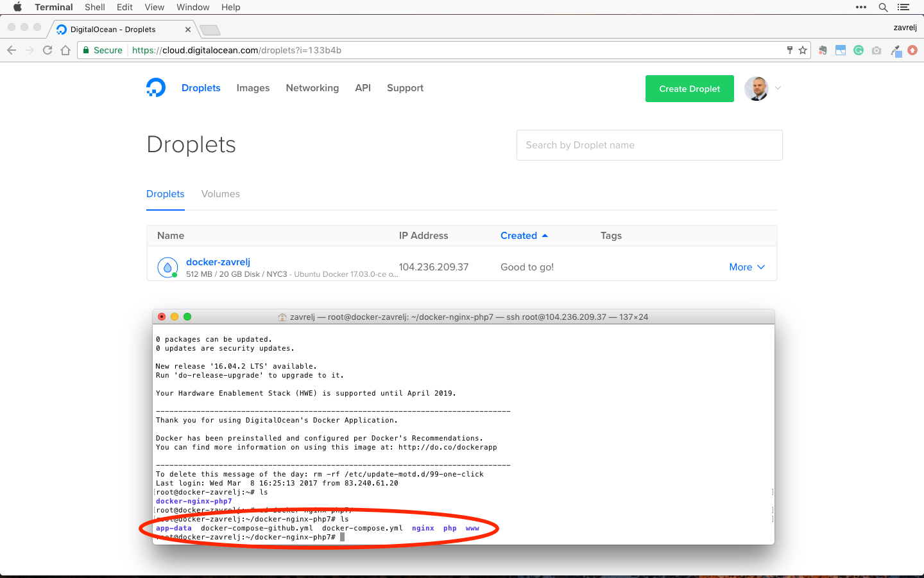Click the camera screenshot extension

point(877,50)
